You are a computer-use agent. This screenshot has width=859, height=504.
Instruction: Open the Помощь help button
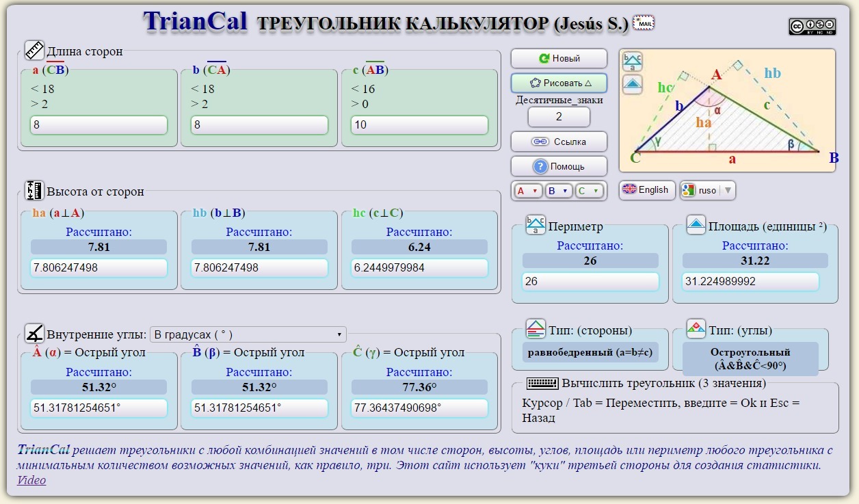(559, 166)
